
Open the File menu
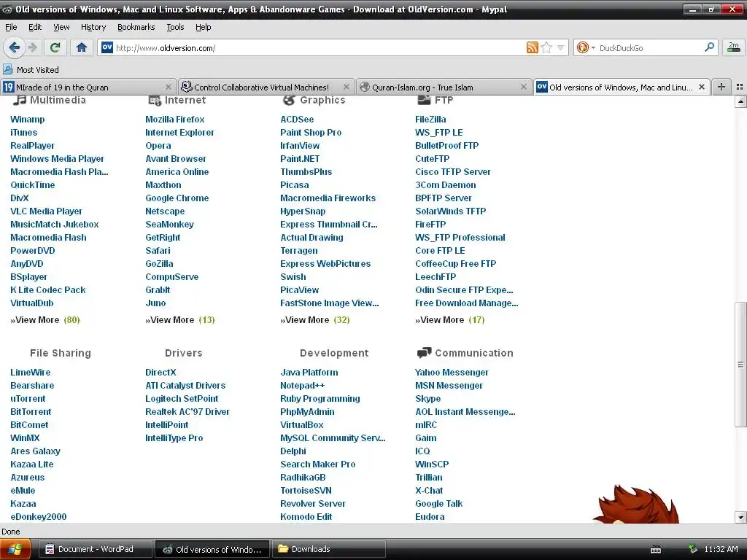(11, 27)
